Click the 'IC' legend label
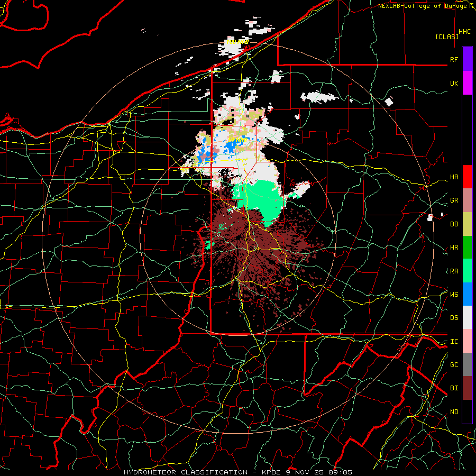 tap(454, 342)
